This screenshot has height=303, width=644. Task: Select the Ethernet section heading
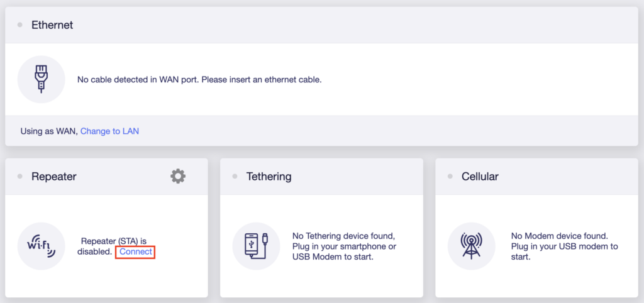(52, 25)
